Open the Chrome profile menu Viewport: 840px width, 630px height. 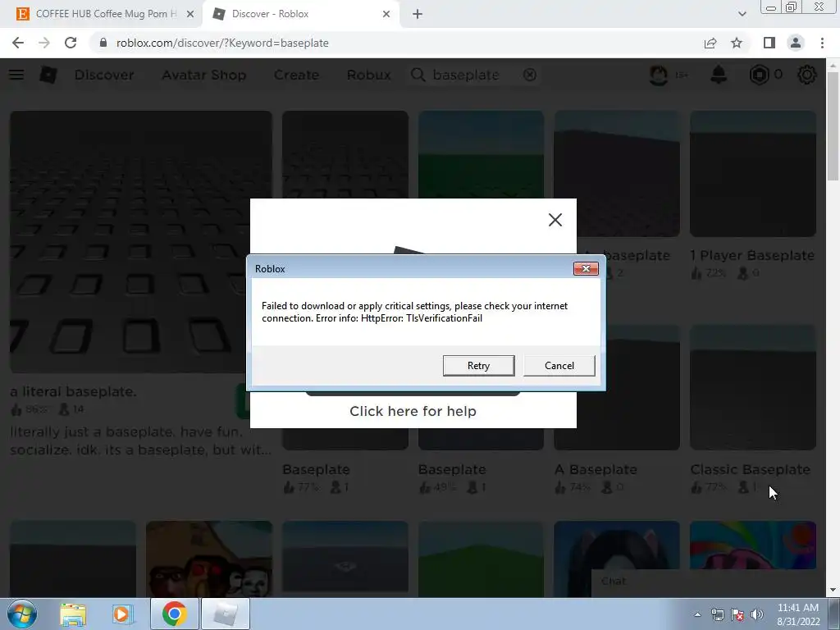click(796, 43)
